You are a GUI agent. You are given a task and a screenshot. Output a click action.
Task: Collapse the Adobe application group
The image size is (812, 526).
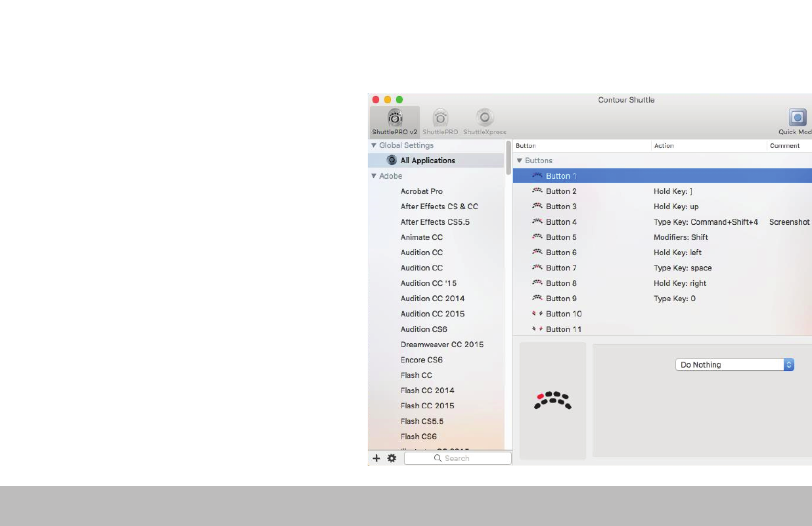click(x=374, y=176)
